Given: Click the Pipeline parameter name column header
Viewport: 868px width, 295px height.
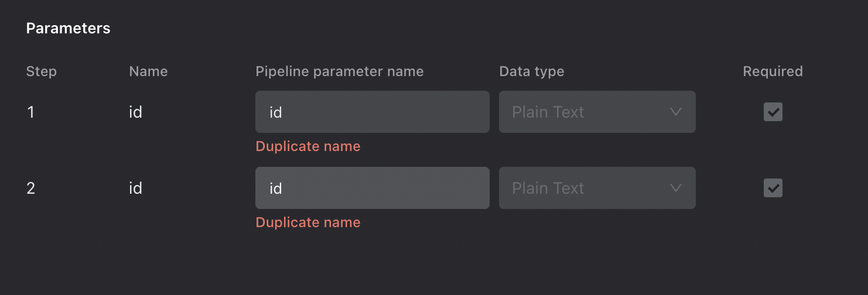Looking at the screenshot, I should click(340, 71).
